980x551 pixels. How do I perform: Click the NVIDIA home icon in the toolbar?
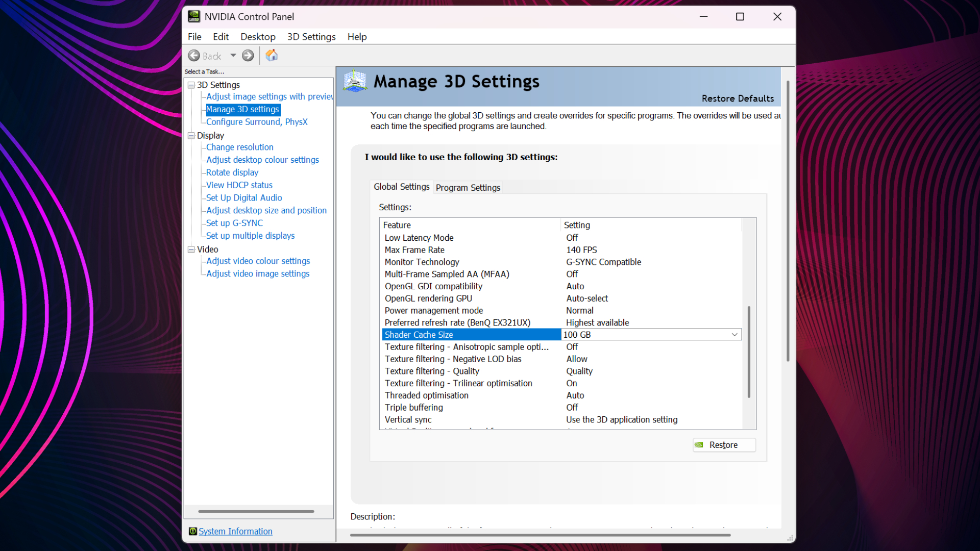click(x=271, y=55)
